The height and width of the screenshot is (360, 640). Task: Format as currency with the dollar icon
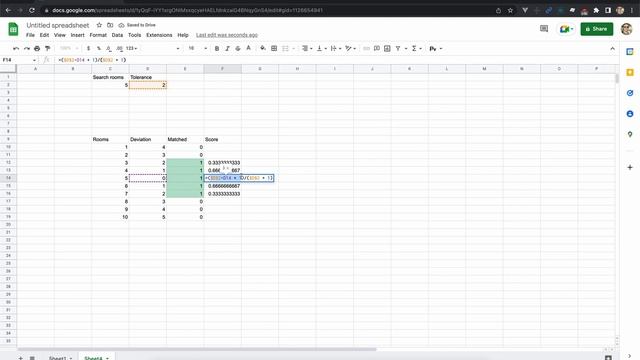point(88,49)
